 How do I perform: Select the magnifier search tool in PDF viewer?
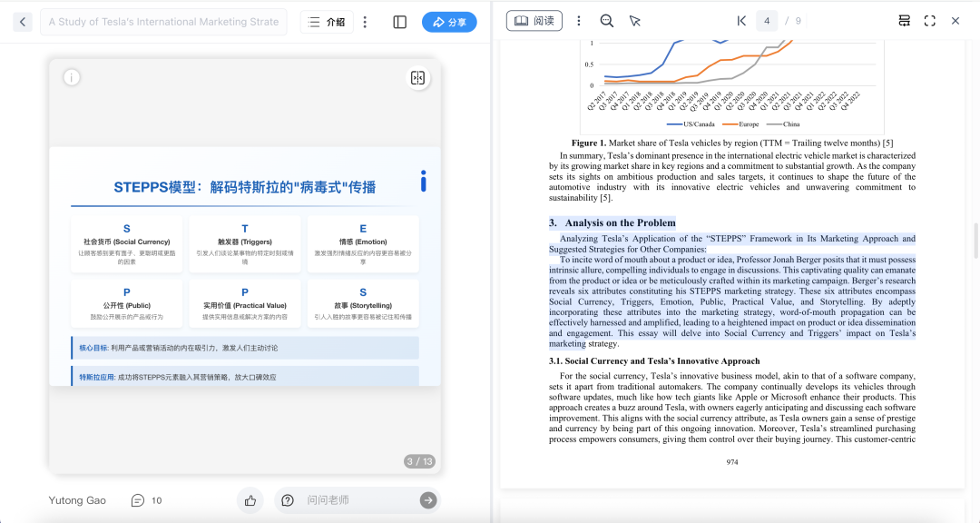coord(606,20)
